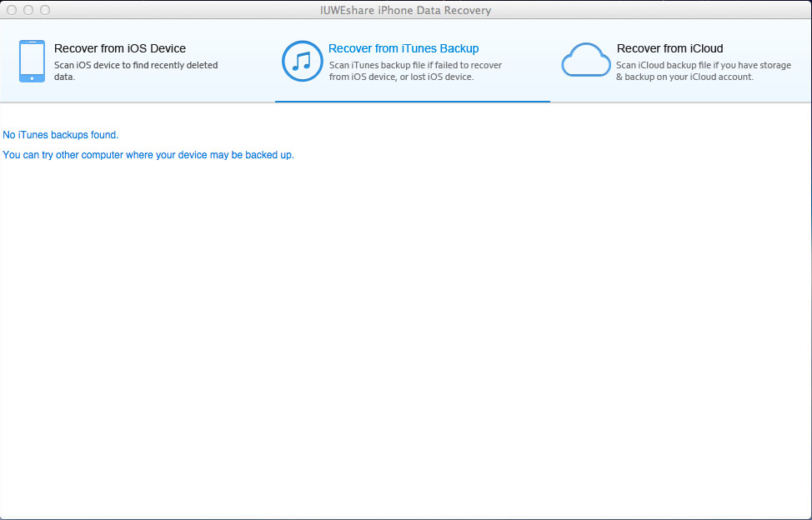Image resolution: width=812 pixels, height=520 pixels.
Task: Click the 'Scan iCloud backup file' description
Action: coord(704,71)
